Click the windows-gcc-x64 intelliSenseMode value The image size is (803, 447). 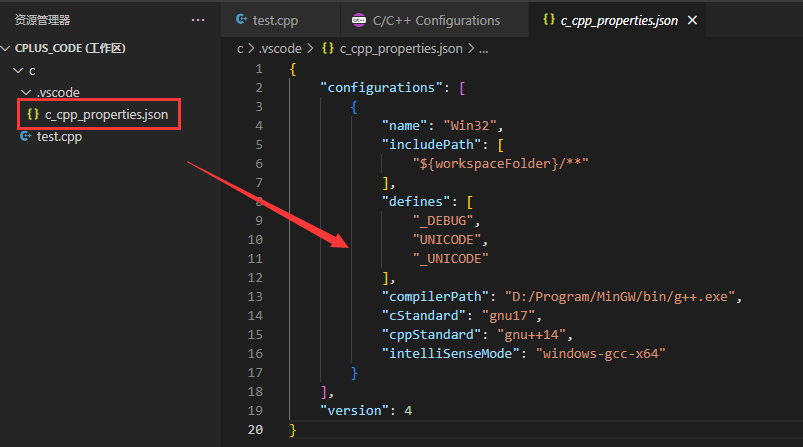[x=600, y=353]
